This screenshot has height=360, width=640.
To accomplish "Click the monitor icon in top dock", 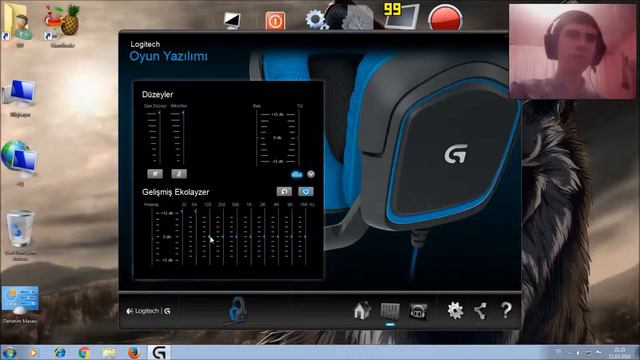I will point(232,20).
